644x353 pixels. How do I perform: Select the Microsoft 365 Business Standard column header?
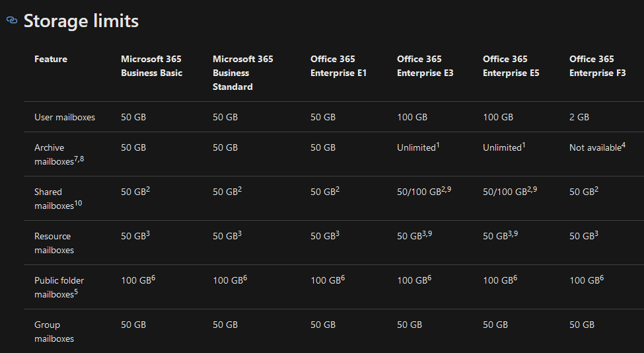[x=242, y=73]
